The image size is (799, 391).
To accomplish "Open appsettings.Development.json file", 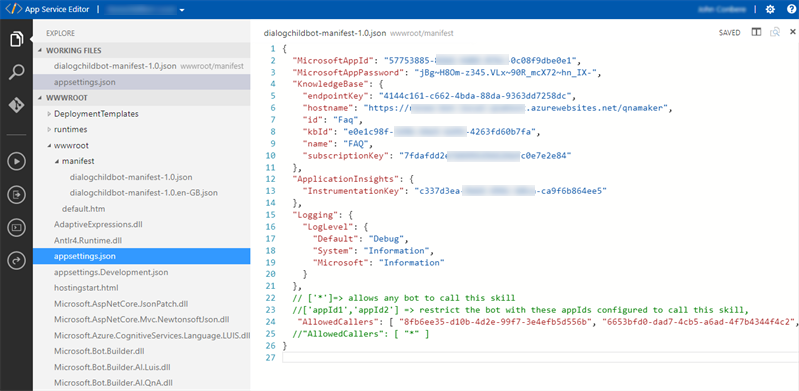I will click(111, 272).
